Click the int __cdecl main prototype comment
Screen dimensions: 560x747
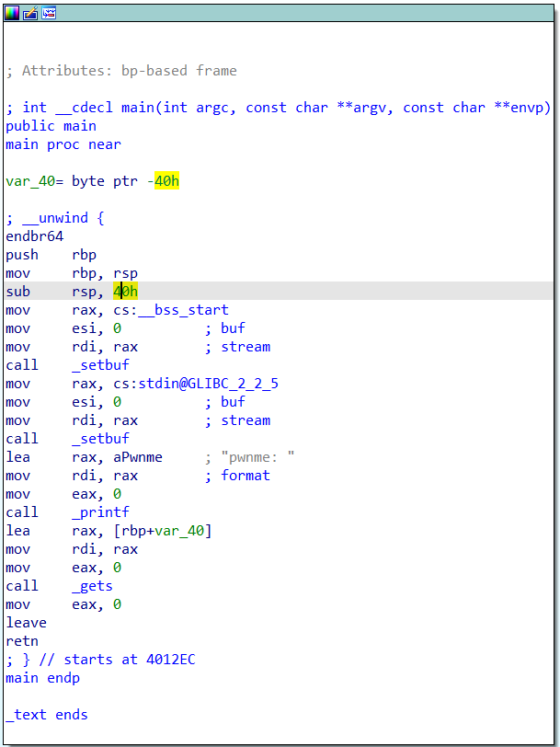(x=279, y=108)
